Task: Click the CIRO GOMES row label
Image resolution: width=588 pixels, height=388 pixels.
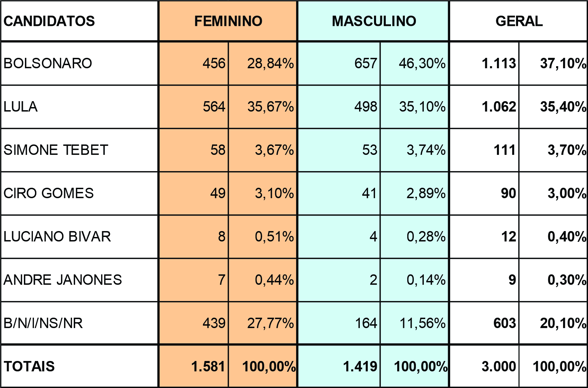Action: click(79, 193)
